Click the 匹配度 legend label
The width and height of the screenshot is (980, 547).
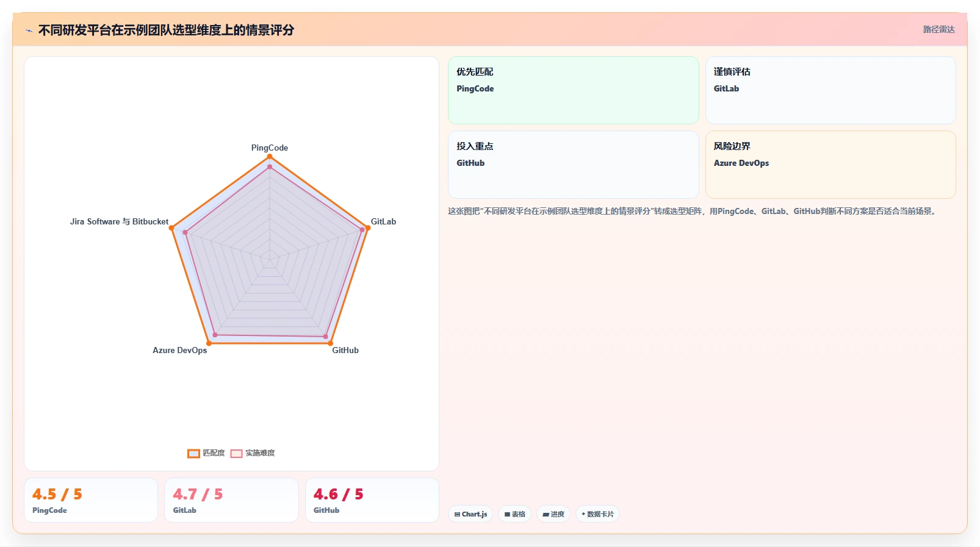click(x=214, y=453)
